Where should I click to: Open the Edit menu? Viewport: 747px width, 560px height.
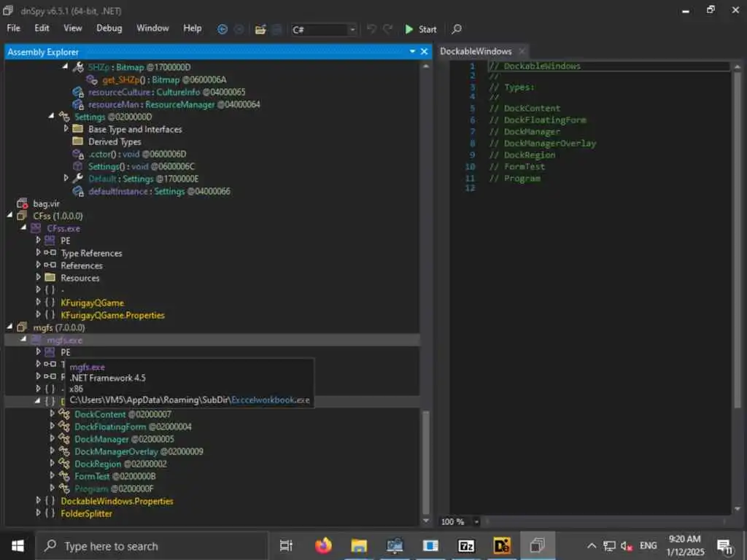tap(42, 28)
